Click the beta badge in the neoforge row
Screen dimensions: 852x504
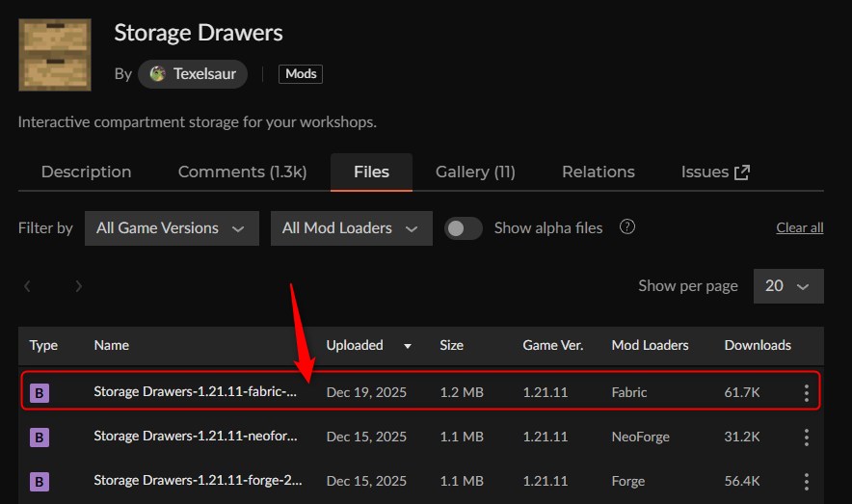point(40,438)
